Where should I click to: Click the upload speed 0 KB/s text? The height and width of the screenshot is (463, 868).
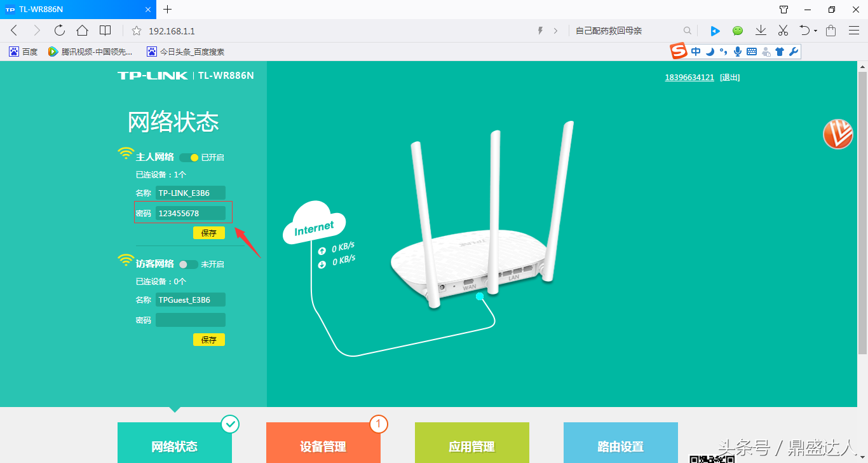coord(344,248)
